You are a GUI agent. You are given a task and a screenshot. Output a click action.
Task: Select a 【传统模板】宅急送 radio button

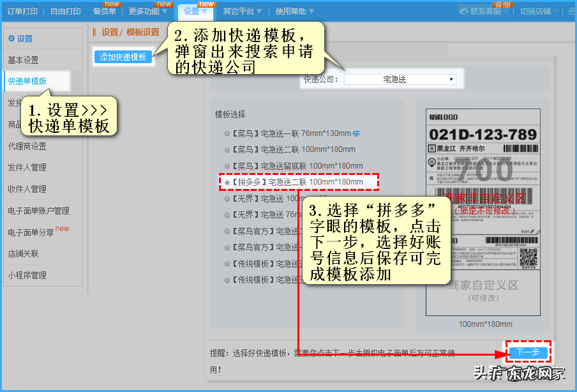(x=227, y=264)
